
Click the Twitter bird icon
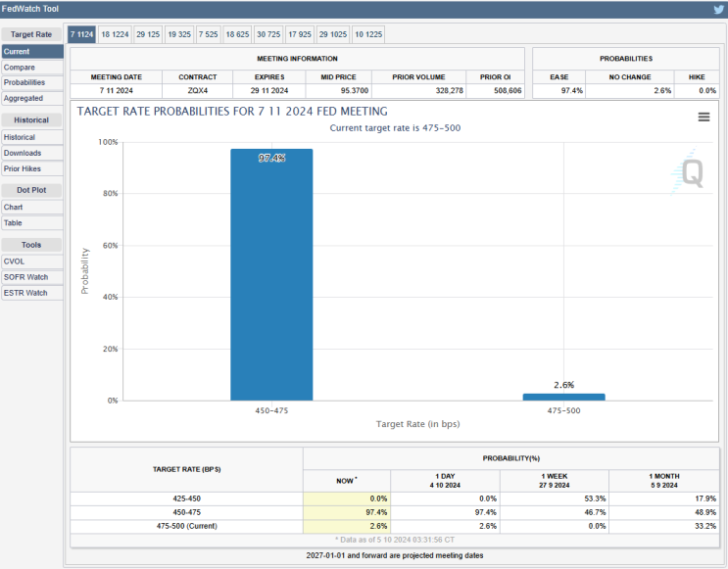[719, 9]
